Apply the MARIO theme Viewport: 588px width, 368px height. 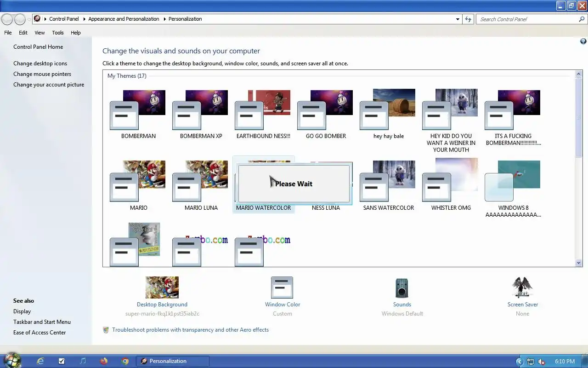point(138,185)
